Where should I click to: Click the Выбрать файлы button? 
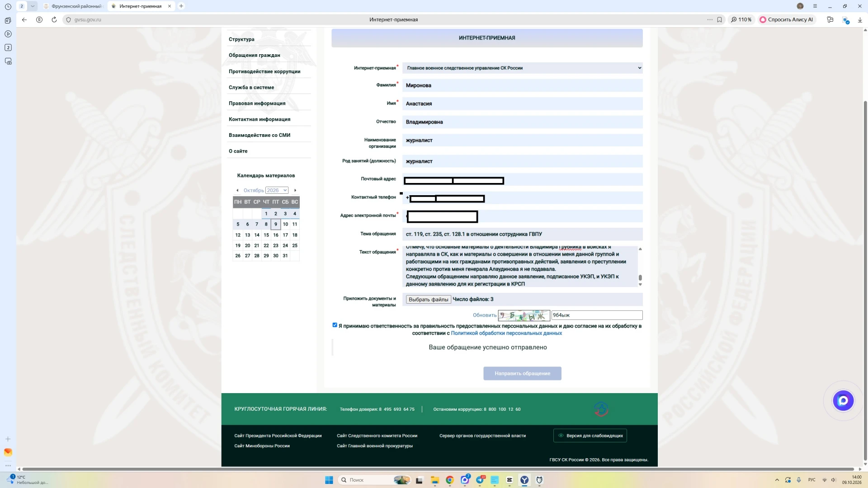pyautogui.click(x=428, y=300)
